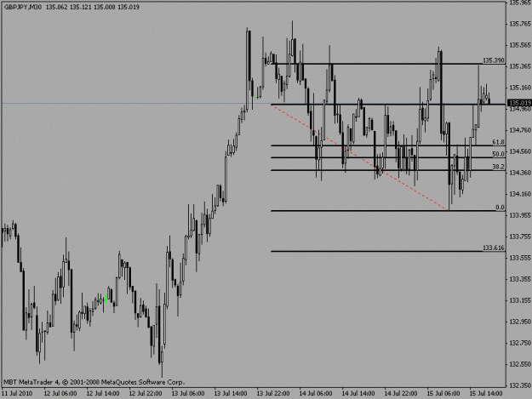Click the 14 Jul 06:00 time label

coord(316,393)
